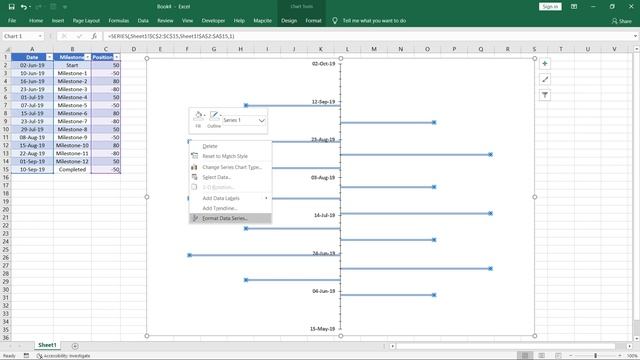
Task: Click the Outline pen icon
Action: (x=214, y=116)
